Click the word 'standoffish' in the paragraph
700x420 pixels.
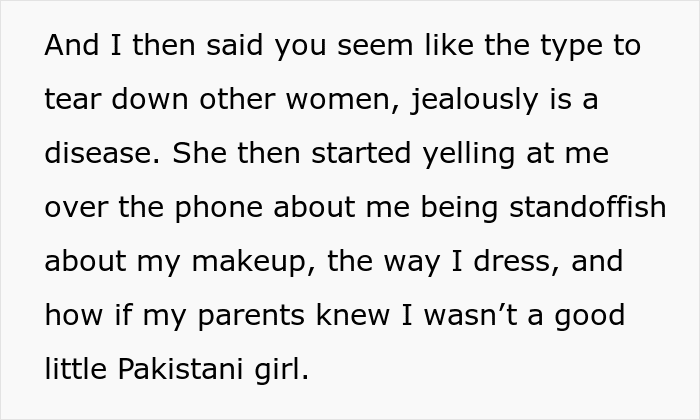[588, 207]
